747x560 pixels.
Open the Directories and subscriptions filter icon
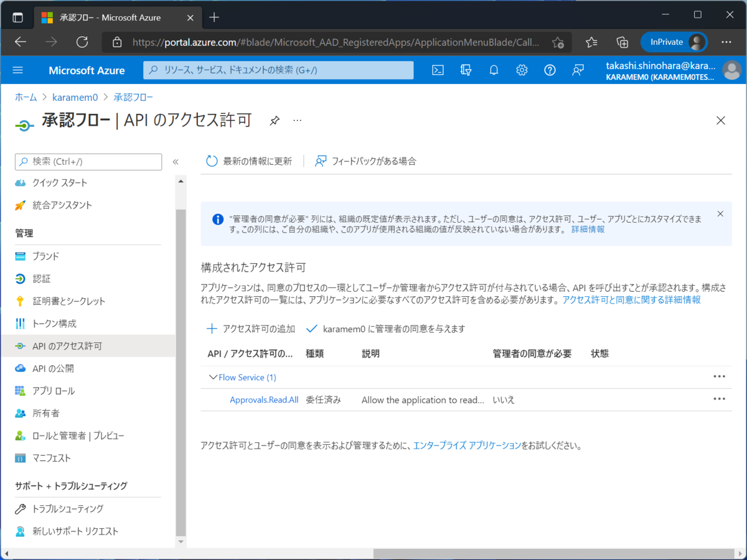pyautogui.click(x=466, y=70)
